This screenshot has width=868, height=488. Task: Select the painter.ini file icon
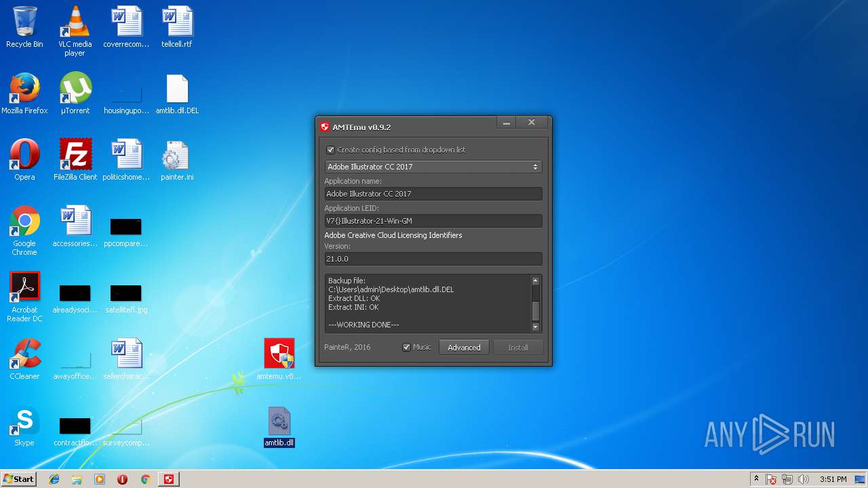pyautogui.click(x=177, y=160)
